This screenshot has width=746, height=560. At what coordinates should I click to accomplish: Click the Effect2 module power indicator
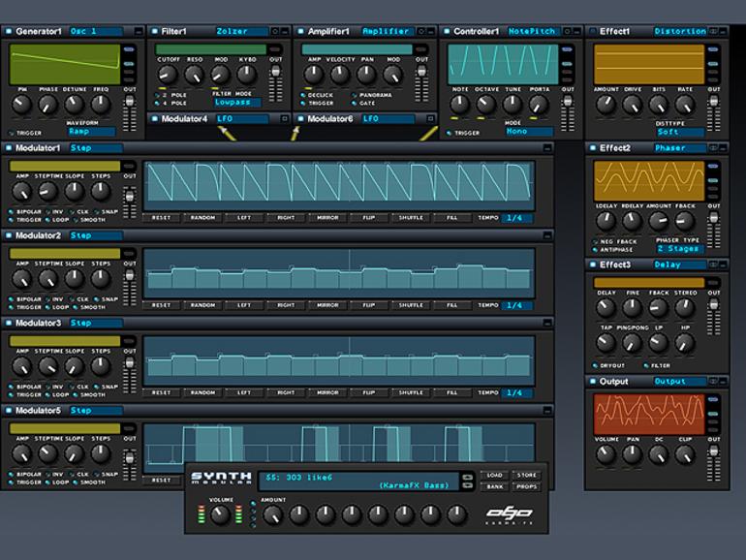(593, 148)
